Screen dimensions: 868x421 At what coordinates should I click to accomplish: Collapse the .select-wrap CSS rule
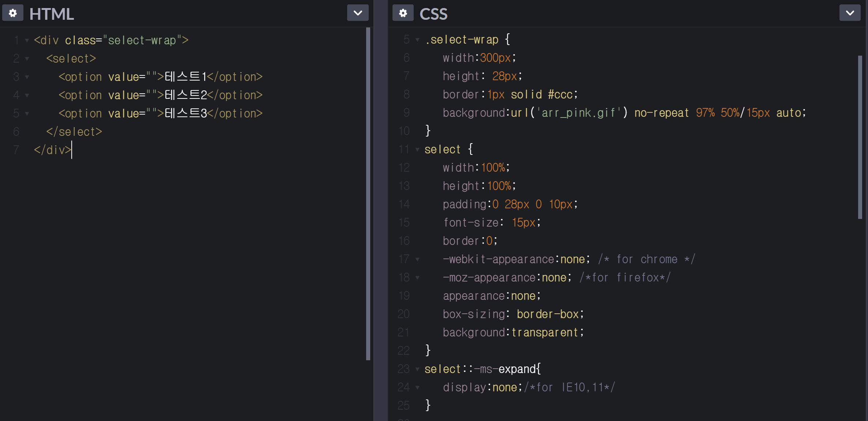pos(417,40)
